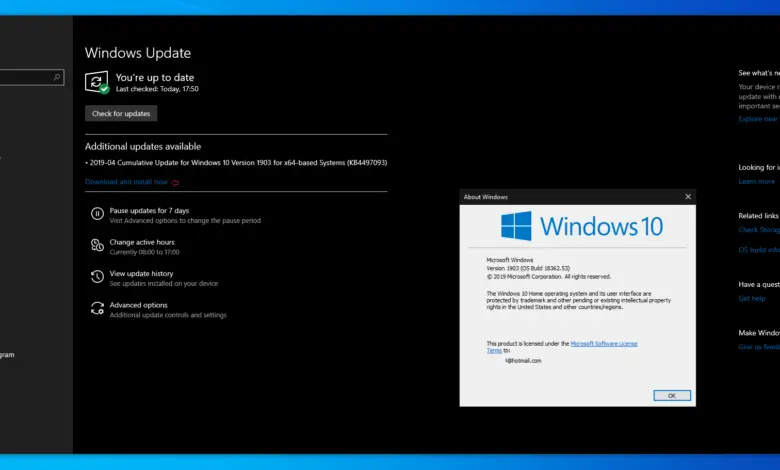Click the Windows Update page heading
The height and width of the screenshot is (470, 780).
coord(138,53)
